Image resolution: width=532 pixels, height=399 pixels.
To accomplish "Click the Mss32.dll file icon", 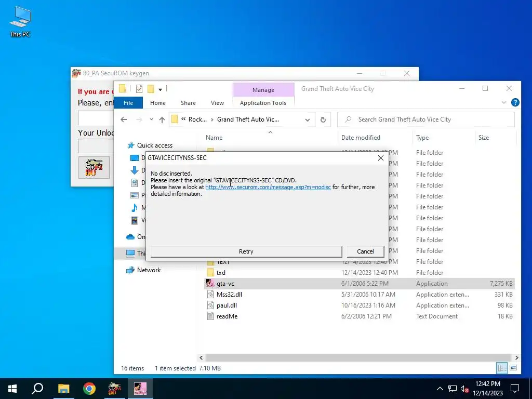I will (210, 295).
